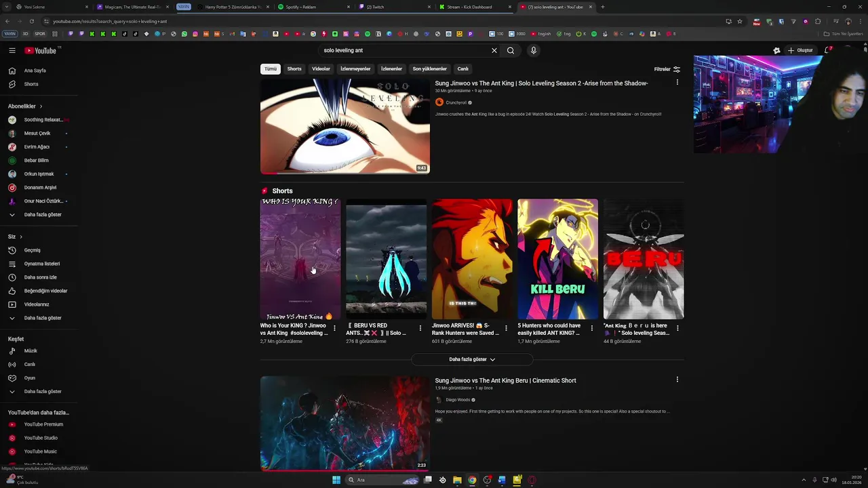The image size is (868, 488).
Task: Open the Abonelikler section chevron
Action: (41, 106)
